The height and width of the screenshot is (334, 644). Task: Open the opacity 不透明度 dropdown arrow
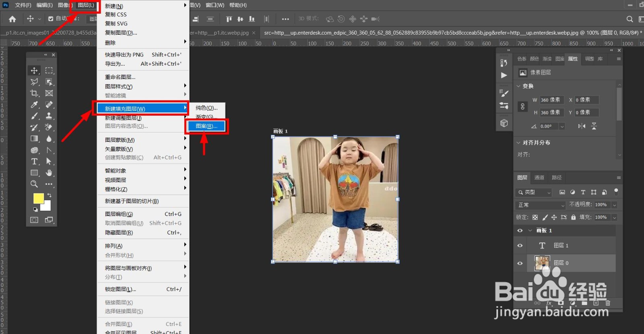pyautogui.click(x=614, y=205)
